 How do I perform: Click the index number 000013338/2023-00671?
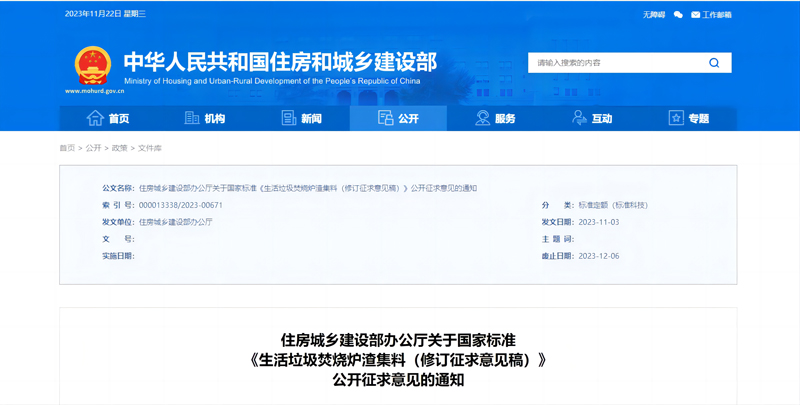click(x=181, y=205)
